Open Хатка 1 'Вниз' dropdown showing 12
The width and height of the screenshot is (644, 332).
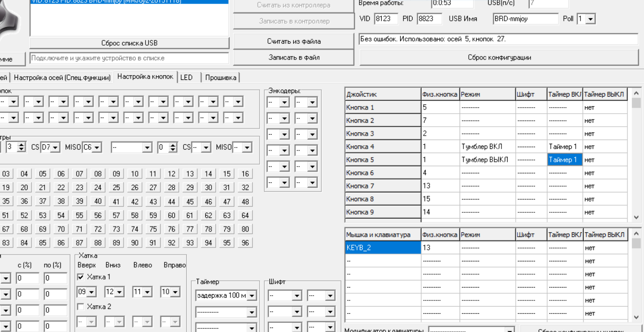click(120, 292)
